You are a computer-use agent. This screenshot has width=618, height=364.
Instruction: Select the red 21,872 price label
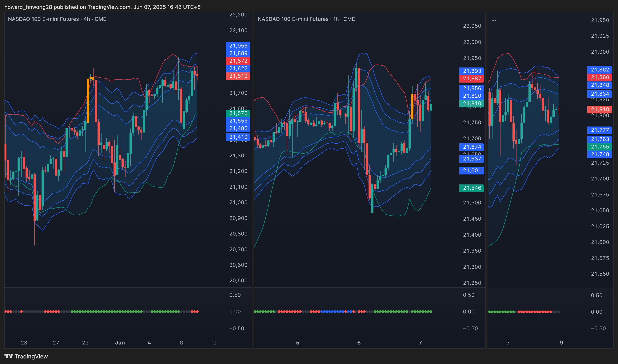238,61
